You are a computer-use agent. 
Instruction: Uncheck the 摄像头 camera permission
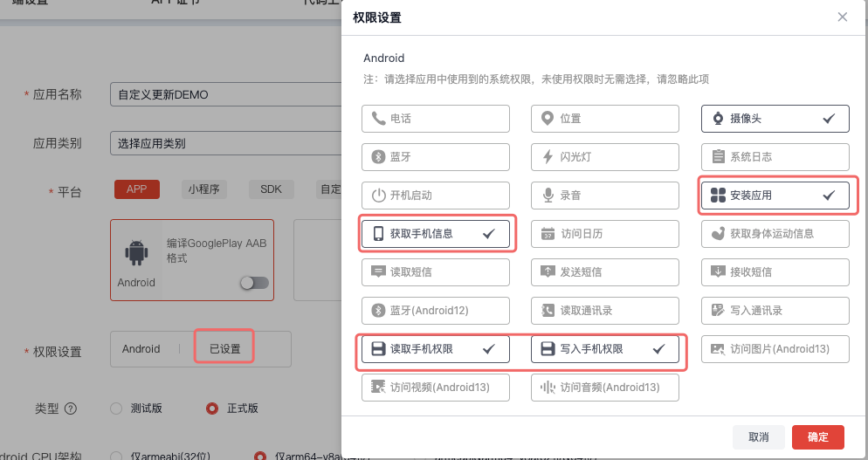click(x=775, y=119)
